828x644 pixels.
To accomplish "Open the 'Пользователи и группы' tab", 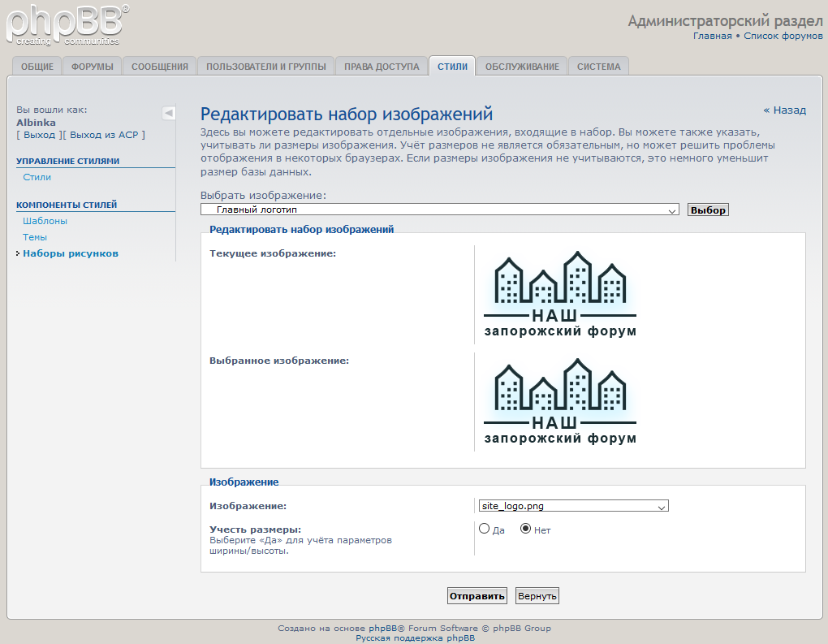I will (x=266, y=67).
